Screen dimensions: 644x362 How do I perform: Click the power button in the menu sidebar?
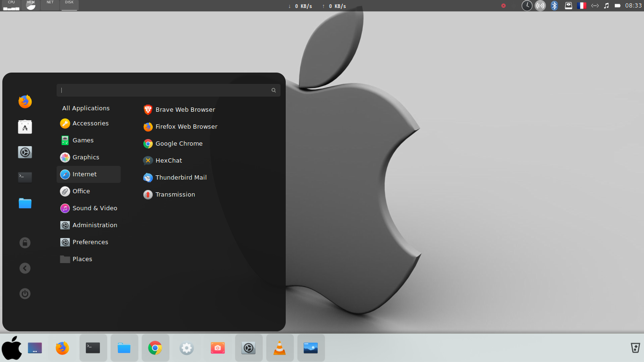point(25,294)
